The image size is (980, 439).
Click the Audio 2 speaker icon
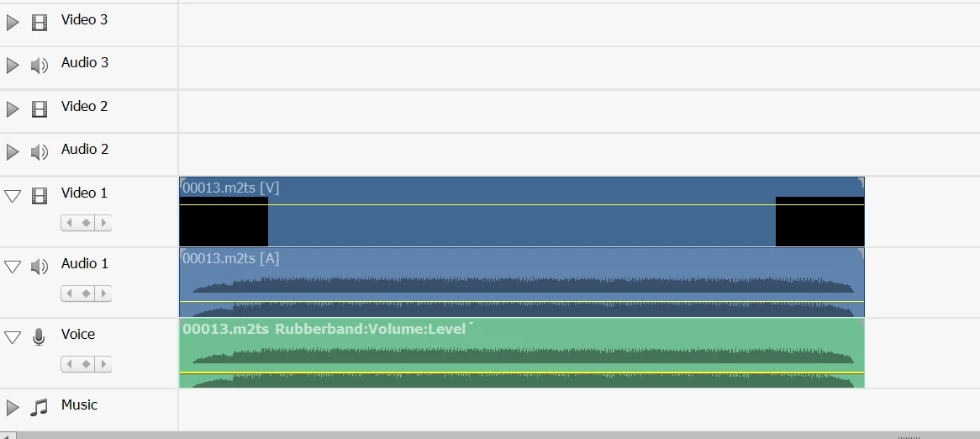[x=40, y=152]
